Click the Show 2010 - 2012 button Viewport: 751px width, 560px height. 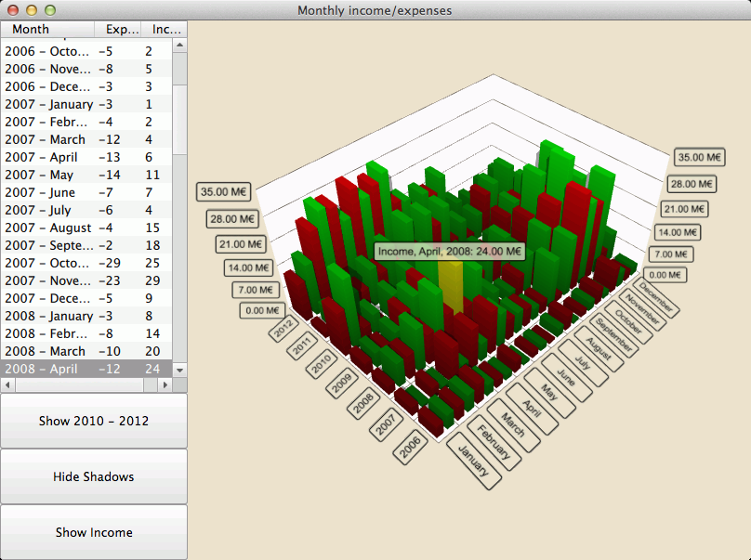(x=93, y=420)
